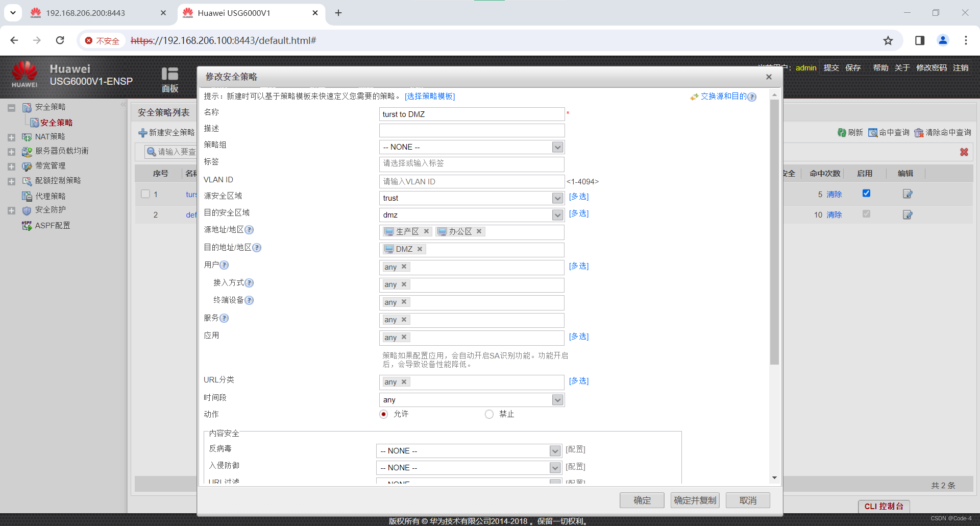Click 注销 in the top menu
The image size is (980, 526).
961,68
